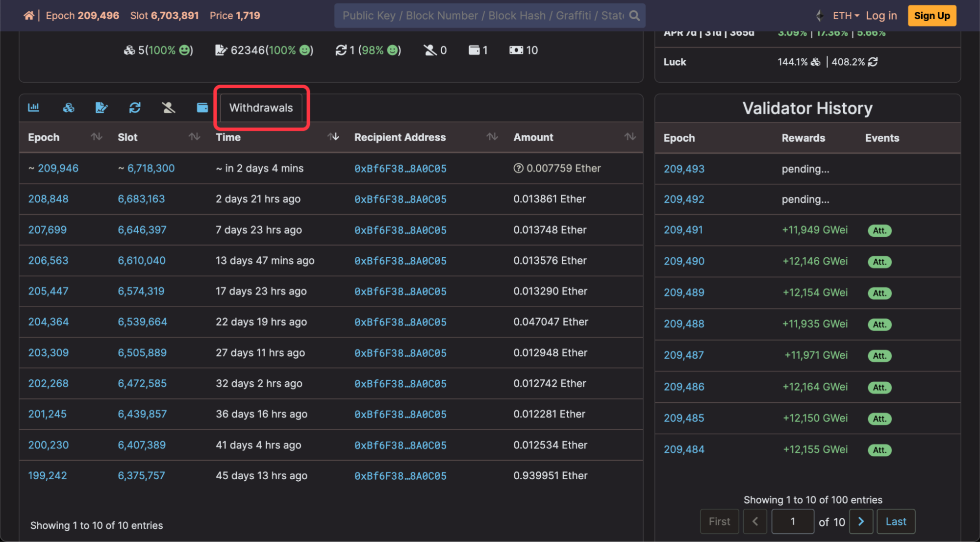The image size is (980, 542).
Task: Open the ETH currency dropdown
Action: tap(846, 16)
